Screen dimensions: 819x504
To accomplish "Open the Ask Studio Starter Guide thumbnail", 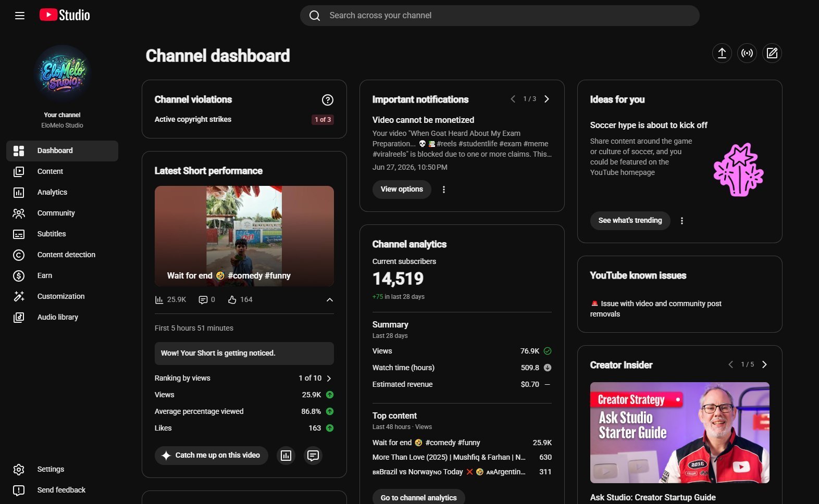I will click(x=680, y=433).
